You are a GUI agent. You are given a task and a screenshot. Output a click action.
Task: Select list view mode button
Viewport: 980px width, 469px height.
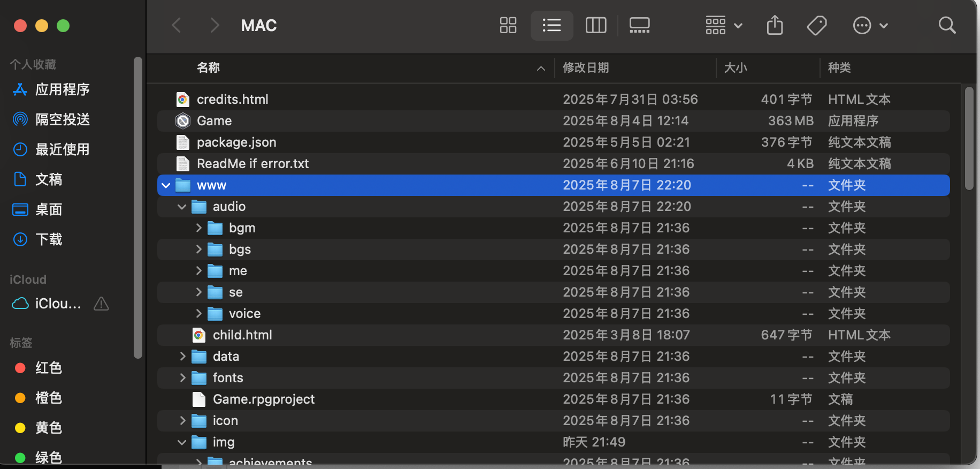pyautogui.click(x=552, y=25)
